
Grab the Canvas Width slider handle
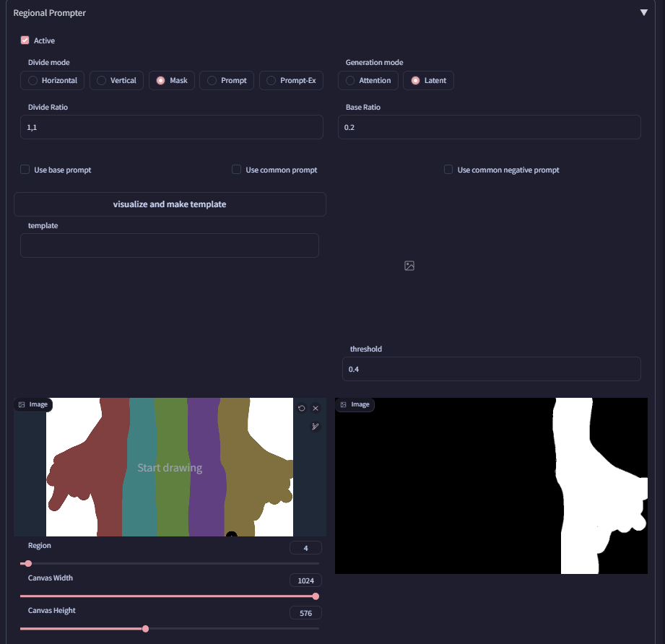tap(315, 596)
